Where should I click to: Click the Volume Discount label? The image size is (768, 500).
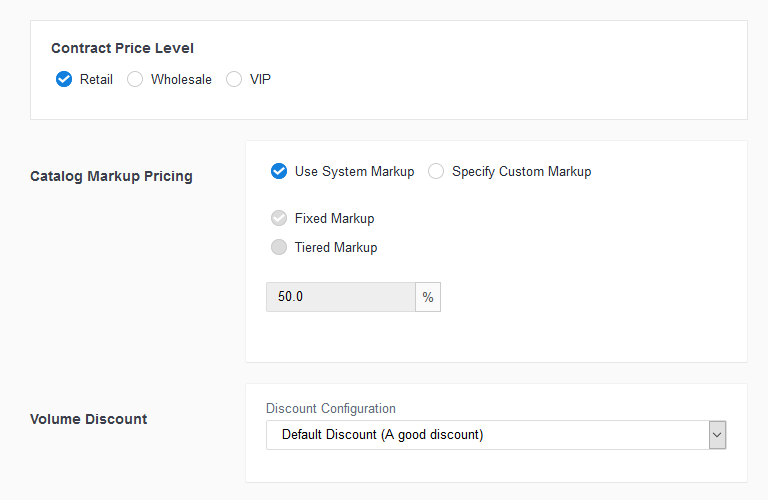tap(89, 419)
